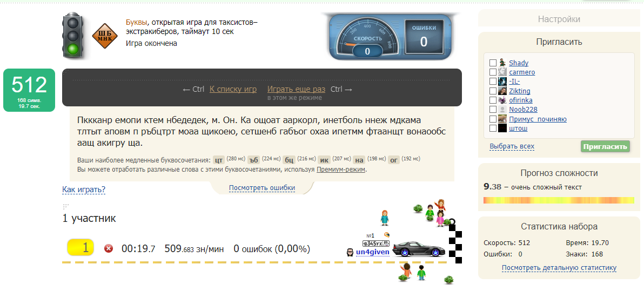Check the carmero invite checkbox
This screenshot has height=291, width=644.
tap(493, 73)
